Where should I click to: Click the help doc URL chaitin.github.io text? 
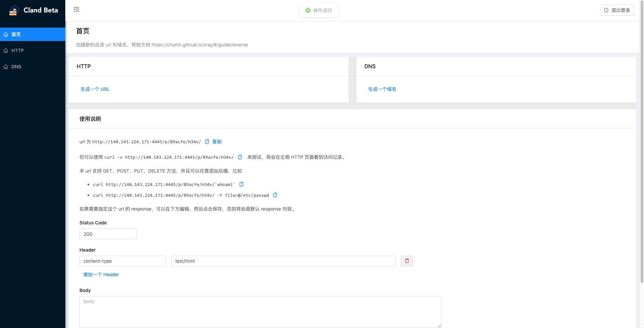(x=200, y=45)
